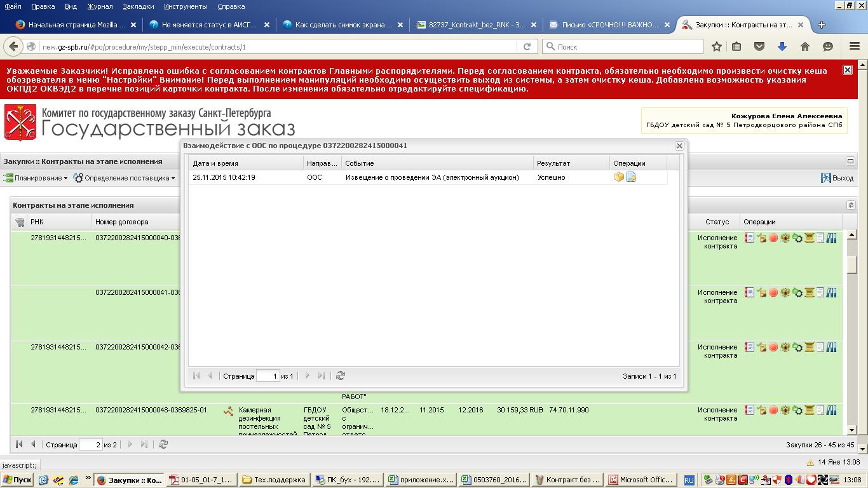
Task: Open a new browser tab
Action: point(821,25)
